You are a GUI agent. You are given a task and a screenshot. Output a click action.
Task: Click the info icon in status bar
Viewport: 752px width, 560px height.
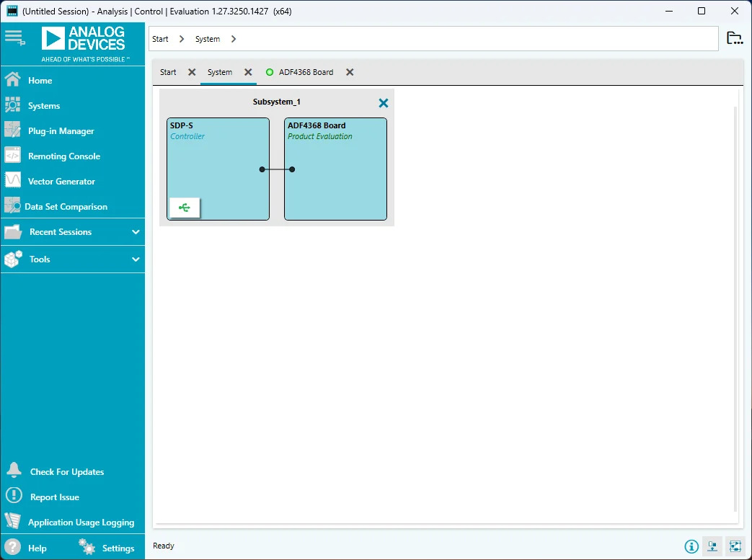[691, 546]
